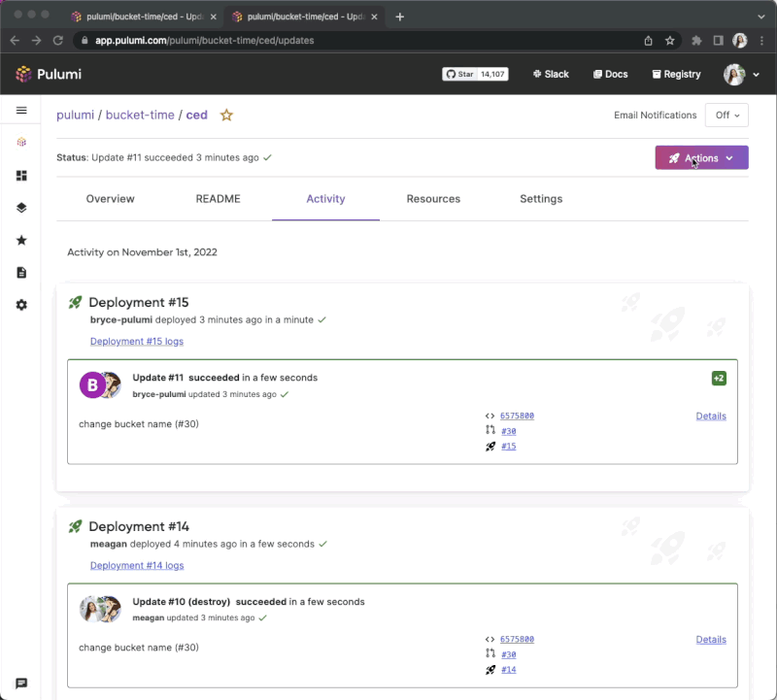Open favorites star icon in sidebar

(21, 240)
